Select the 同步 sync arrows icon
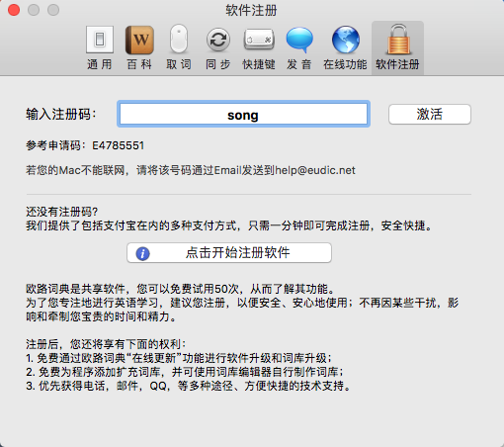Viewport: 504px width, 447px height. click(x=218, y=40)
